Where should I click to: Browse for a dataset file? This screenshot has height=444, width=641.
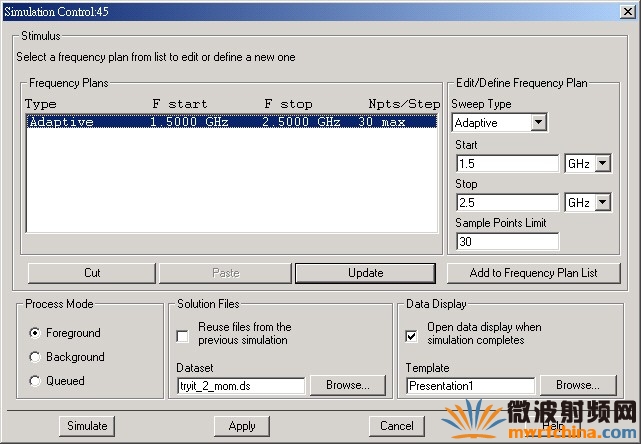[348, 385]
